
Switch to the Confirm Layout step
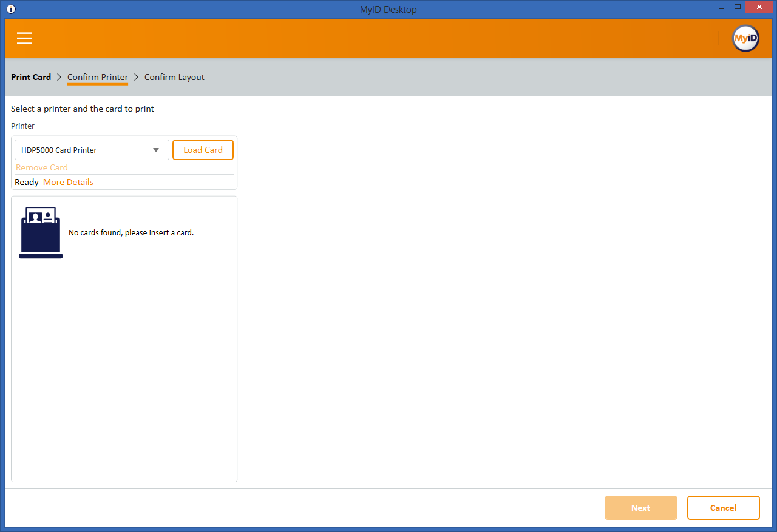point(174,77)
